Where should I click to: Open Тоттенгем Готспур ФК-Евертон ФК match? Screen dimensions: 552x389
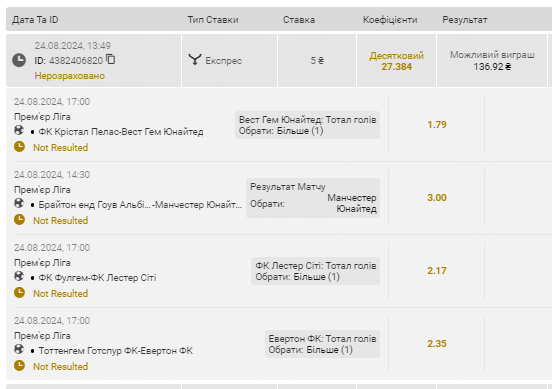click(x=116, y=351)
